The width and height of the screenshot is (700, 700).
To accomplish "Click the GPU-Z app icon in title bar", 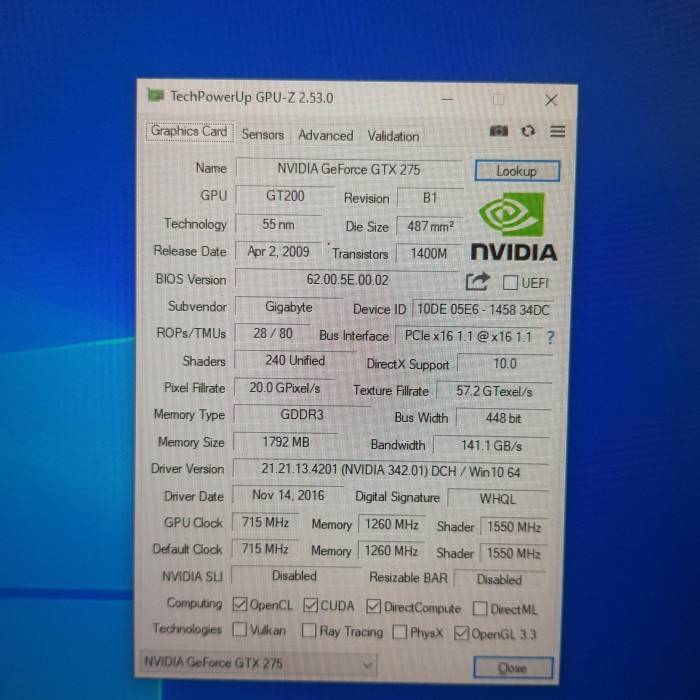I will (x=155, y=95).
